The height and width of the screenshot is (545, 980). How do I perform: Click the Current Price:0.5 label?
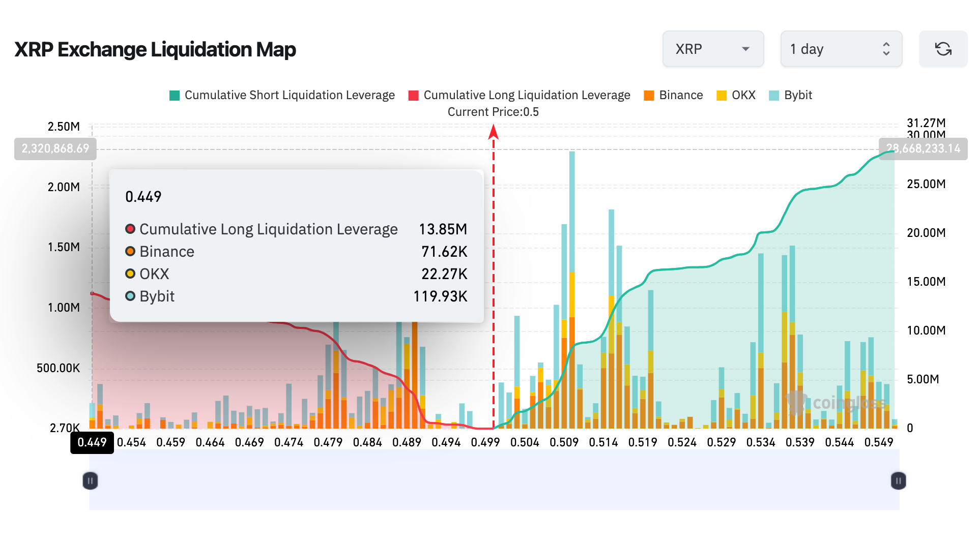(493, 112)
